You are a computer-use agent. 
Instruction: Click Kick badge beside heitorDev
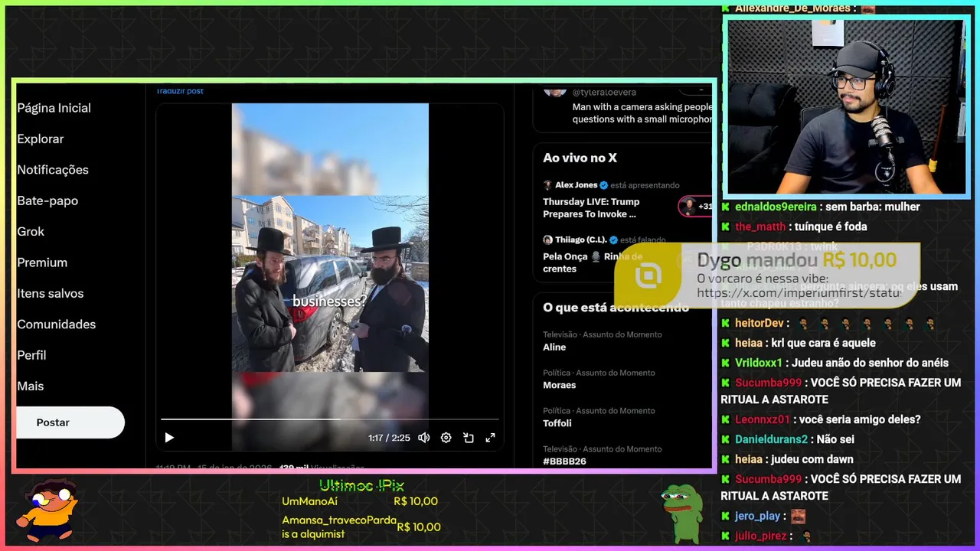coord(726,323)
